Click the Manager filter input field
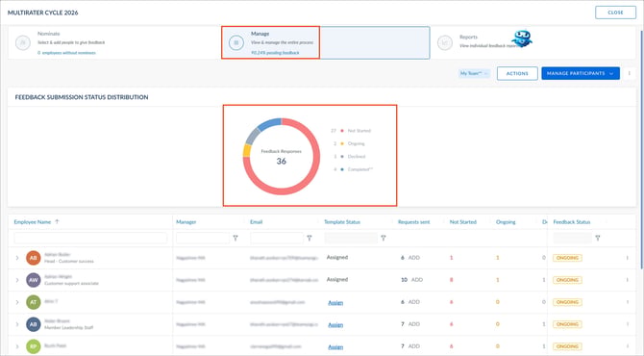This screenshot has width=644, height=356. [203, 238]
